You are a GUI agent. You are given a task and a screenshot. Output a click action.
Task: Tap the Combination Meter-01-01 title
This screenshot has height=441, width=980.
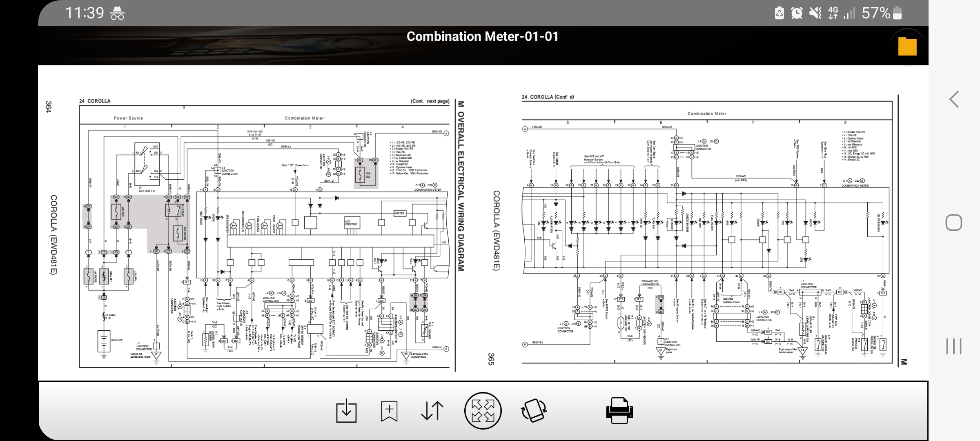[x=482, y=37]
